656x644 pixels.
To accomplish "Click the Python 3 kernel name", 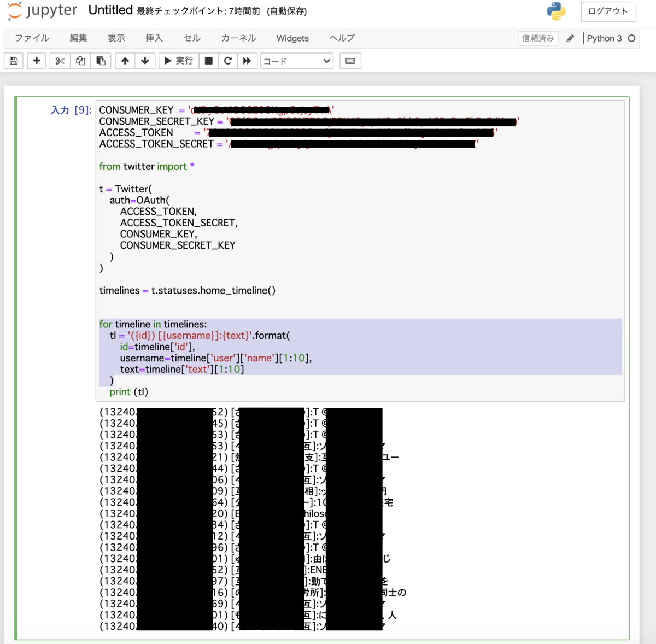I will pos(604,38).
